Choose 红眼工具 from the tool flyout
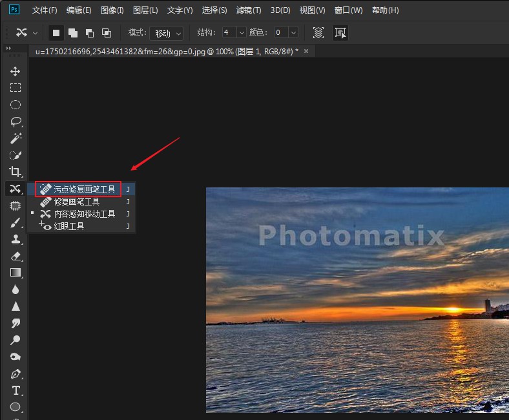The width and height of the screenshot is (509, 420). tap(68, 226)
